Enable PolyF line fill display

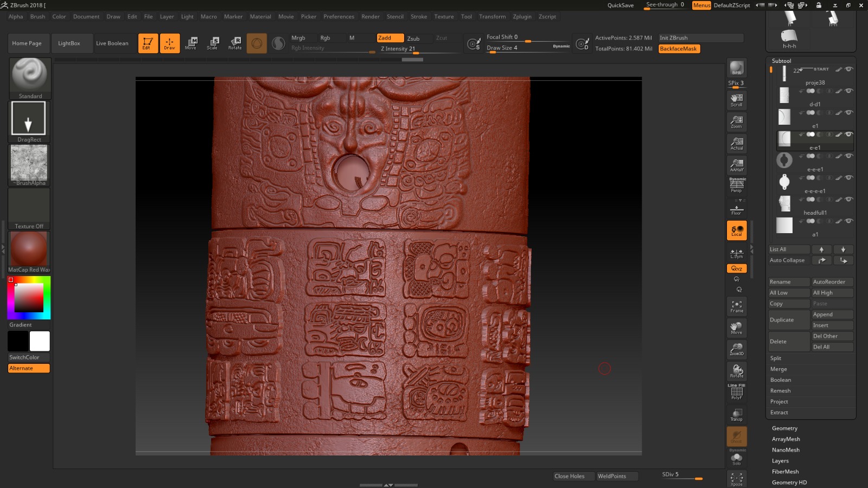point(736,393)
